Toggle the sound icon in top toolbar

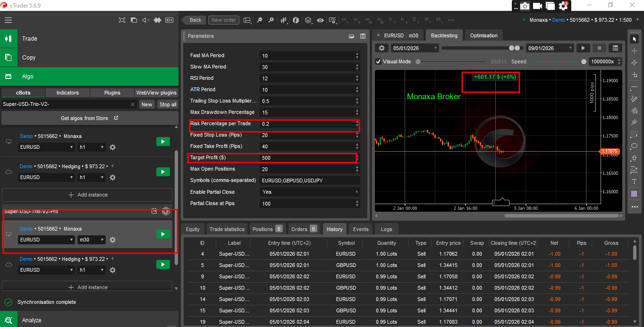(x=145, y=20)
